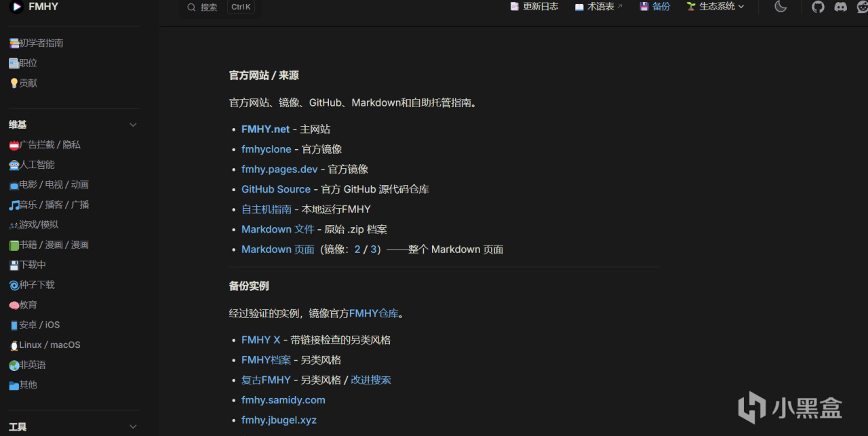The image size is (868, 436).
Task: Open the 生态系统 dropdown menu
Action: [715, 7]
